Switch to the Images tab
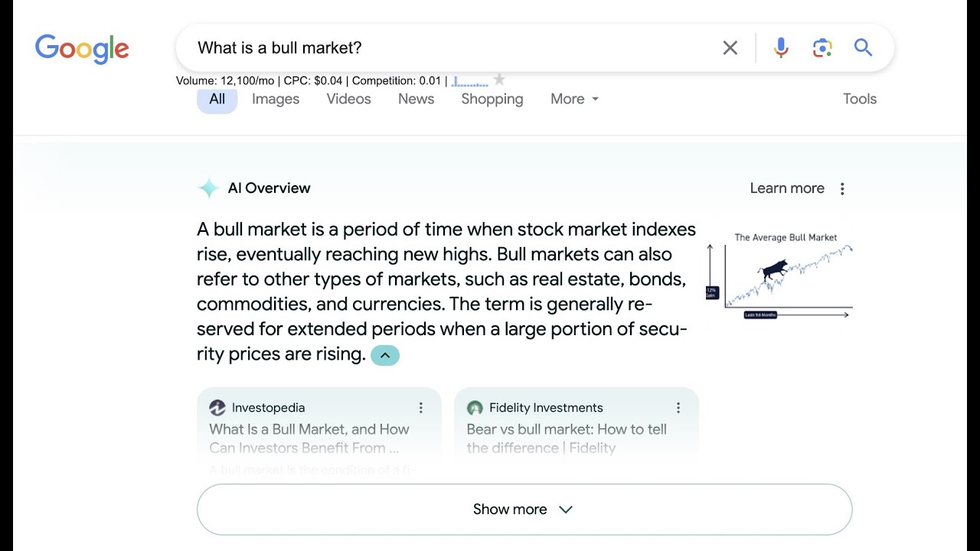The image size is (980, 551). click(x=276, y=99)
